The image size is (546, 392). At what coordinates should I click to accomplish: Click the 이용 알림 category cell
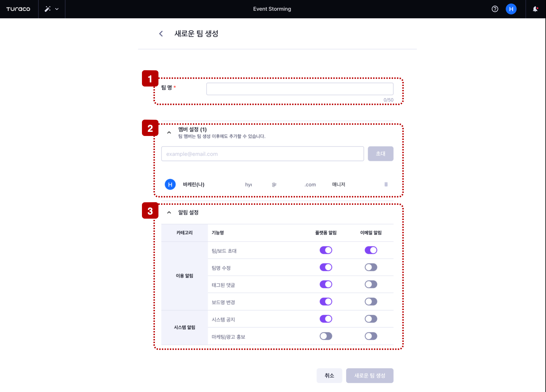click(x=184, y=276)
